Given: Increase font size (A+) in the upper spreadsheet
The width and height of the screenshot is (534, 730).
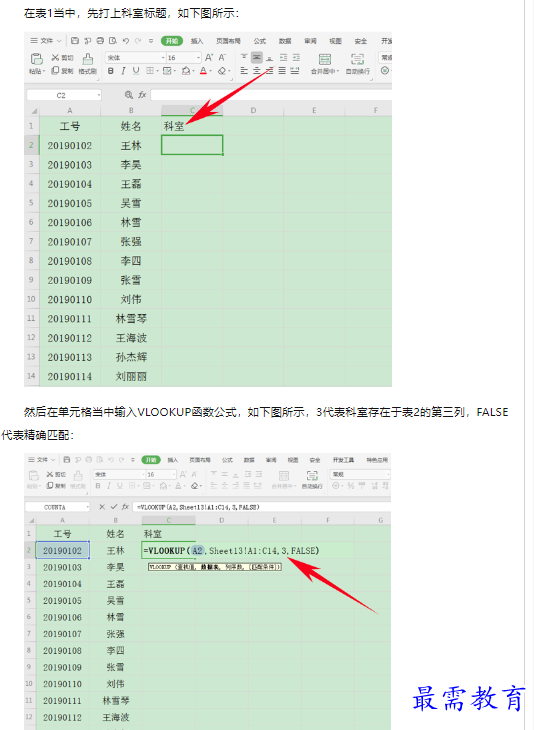Looking at the screenshot, I should pos(209,57).
